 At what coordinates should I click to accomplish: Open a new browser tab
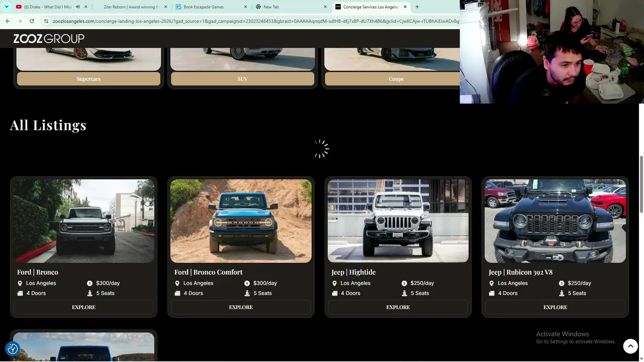pyautogui.click(x=417, y=7)
